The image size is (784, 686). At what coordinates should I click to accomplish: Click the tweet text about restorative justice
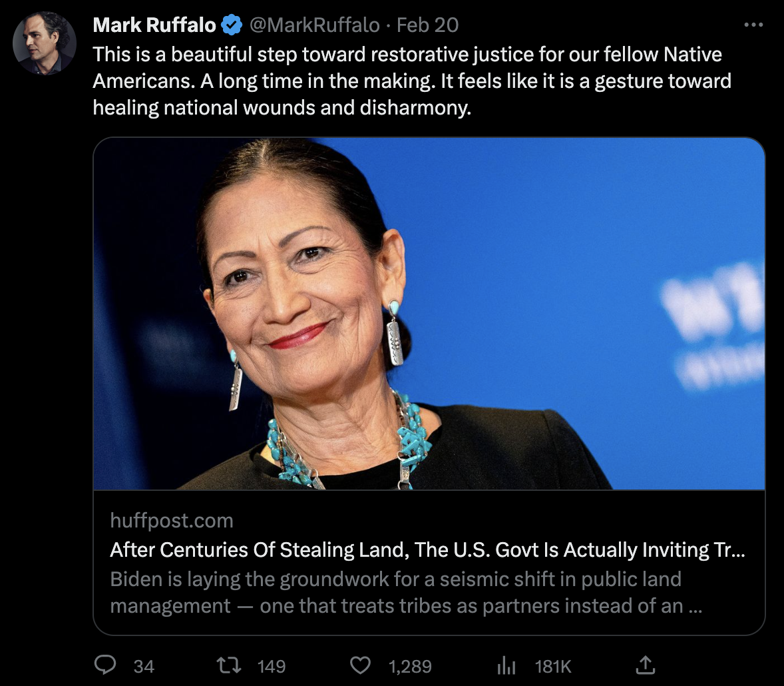412,81
